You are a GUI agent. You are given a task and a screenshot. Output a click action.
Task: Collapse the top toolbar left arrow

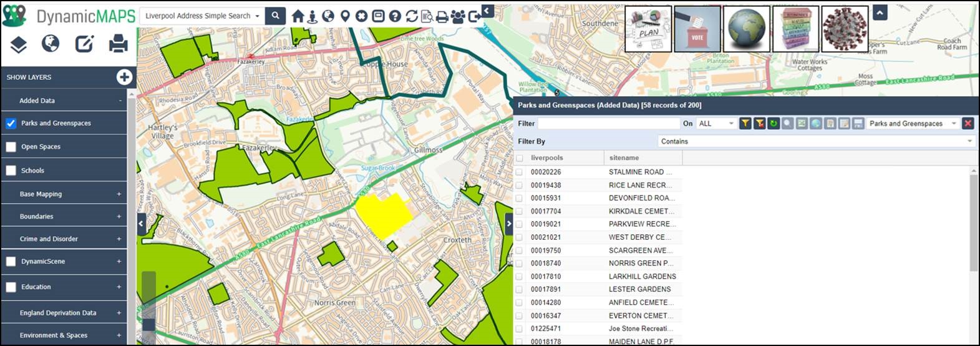tap(487, 11)
